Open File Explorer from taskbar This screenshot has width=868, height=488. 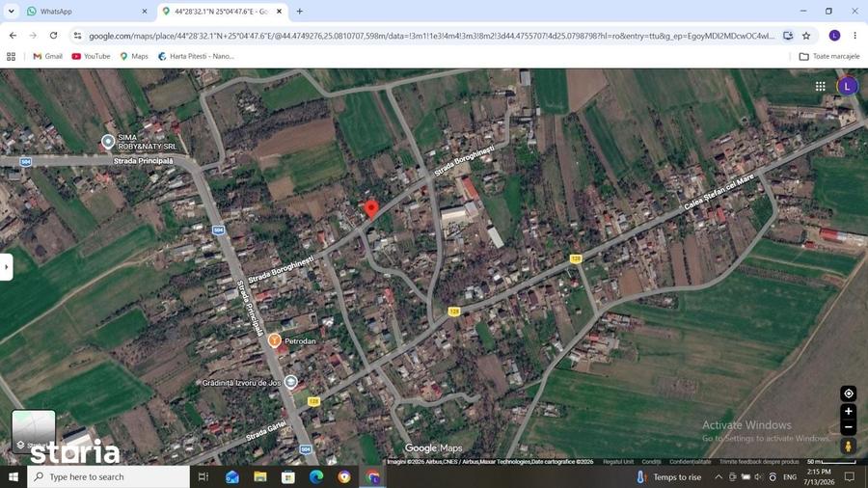pyautogui.click(x=260, y=476)
